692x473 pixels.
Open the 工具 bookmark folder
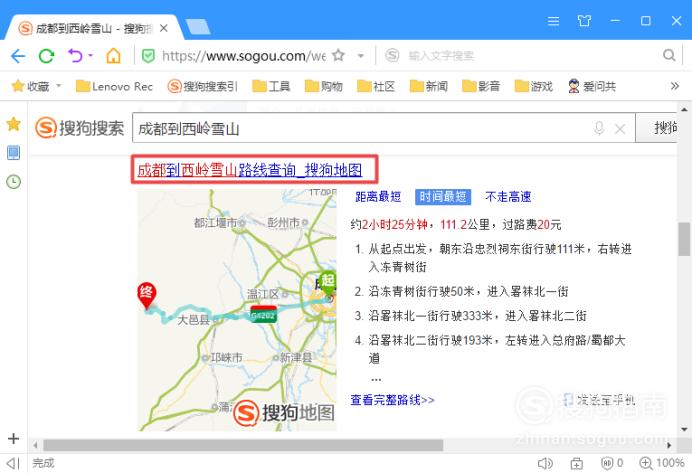pos(271,86)
